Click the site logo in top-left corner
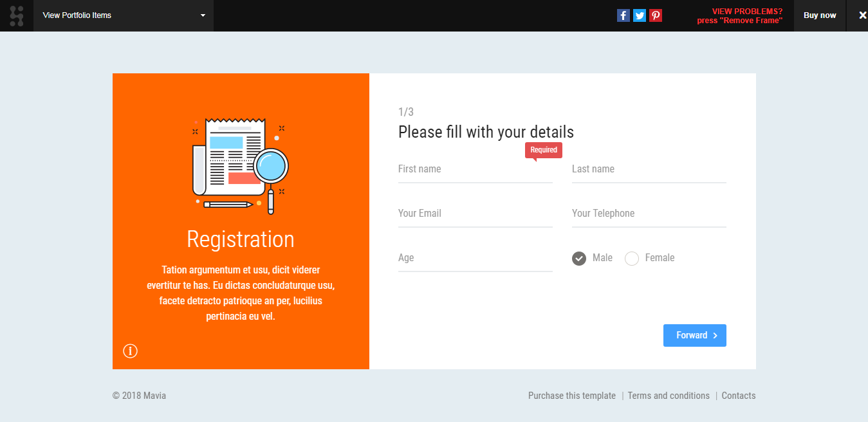 tap(17, 15)
